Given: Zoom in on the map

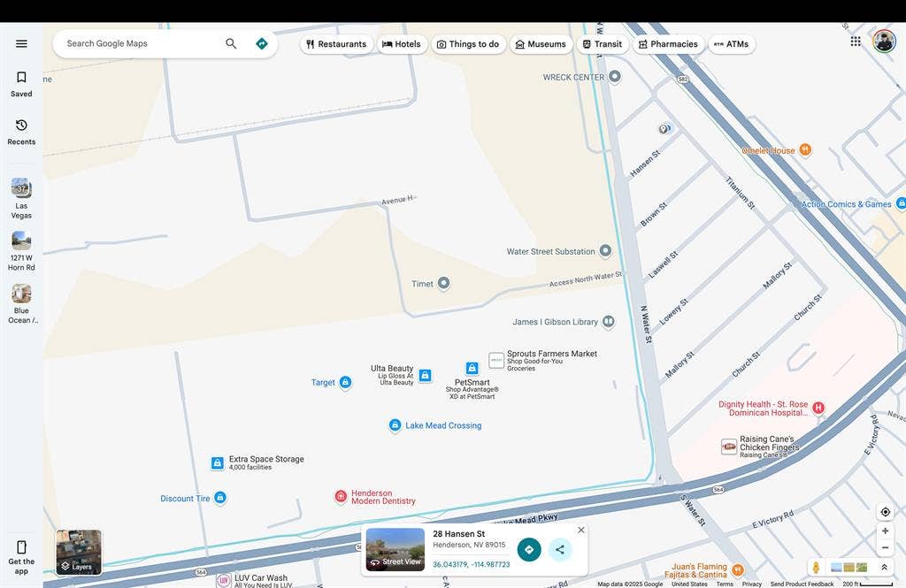Looking at the screenshot, I should (885, 531).
